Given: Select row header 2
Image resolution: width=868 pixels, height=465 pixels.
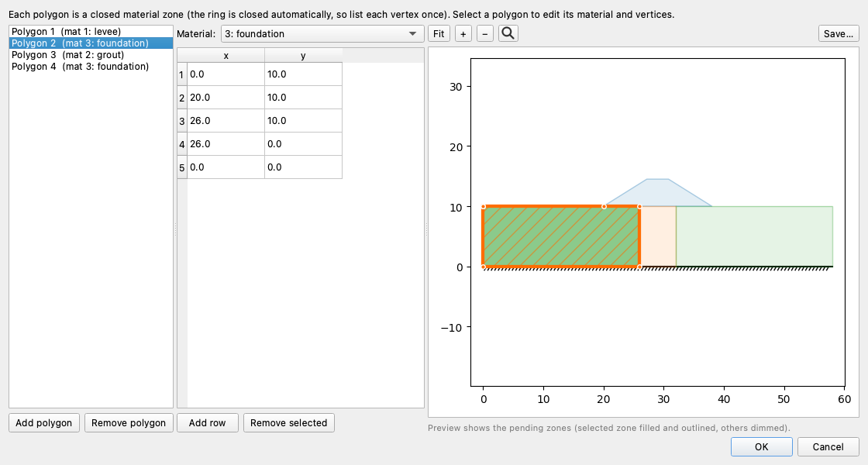Looking at the screenshot, I should click(182, 98).
